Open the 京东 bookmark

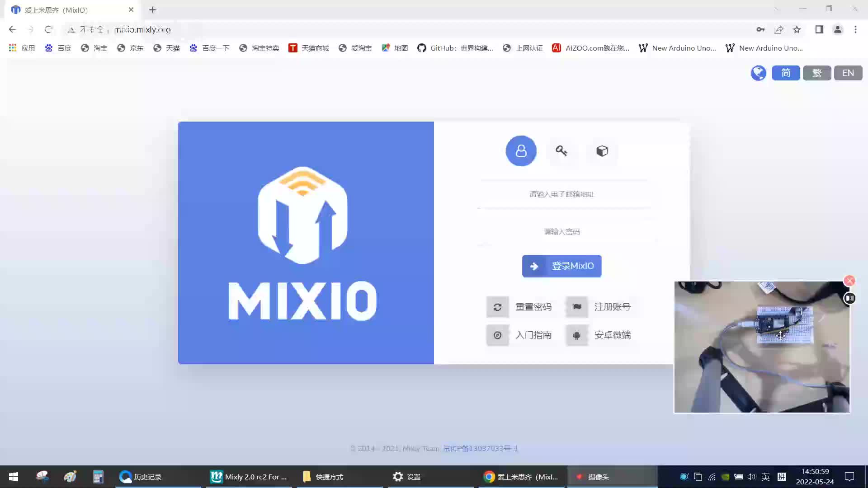pos(130,48)
